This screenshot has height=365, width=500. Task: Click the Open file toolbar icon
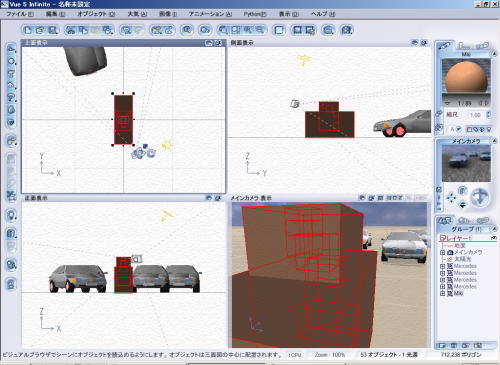tap(40, 30)
